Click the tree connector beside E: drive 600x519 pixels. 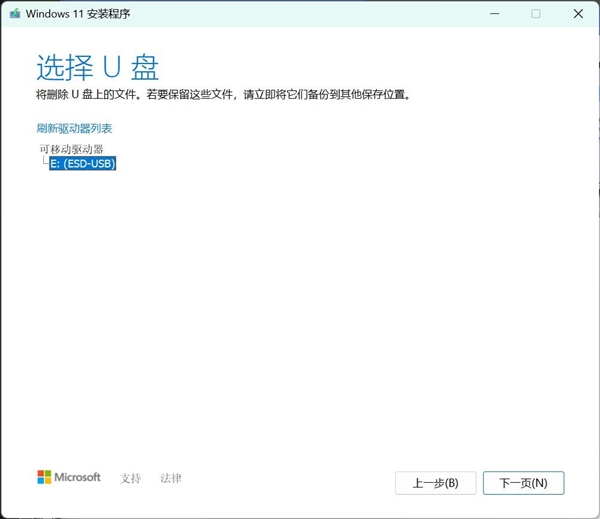click(x=44, y=163)
